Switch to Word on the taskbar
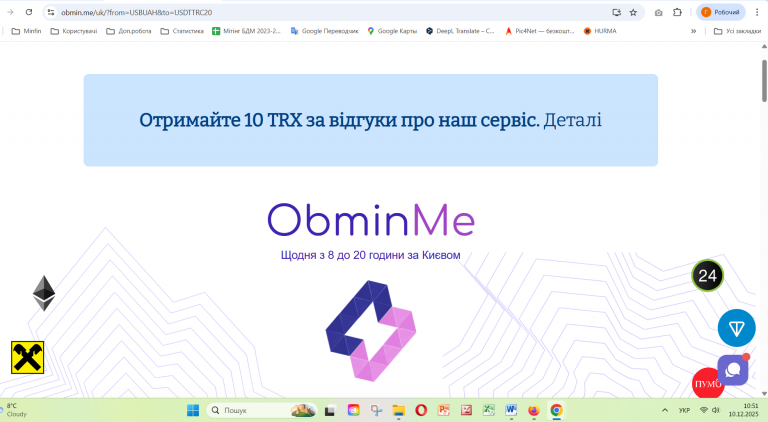Image resolution: width=768 pixels, height=422 pixels. click(511, 410)
